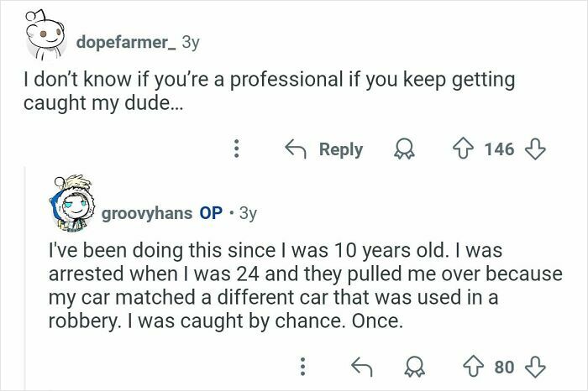The image size is (588, 391).
Task: Upvote groovyhans' reply
Action: 475,367
